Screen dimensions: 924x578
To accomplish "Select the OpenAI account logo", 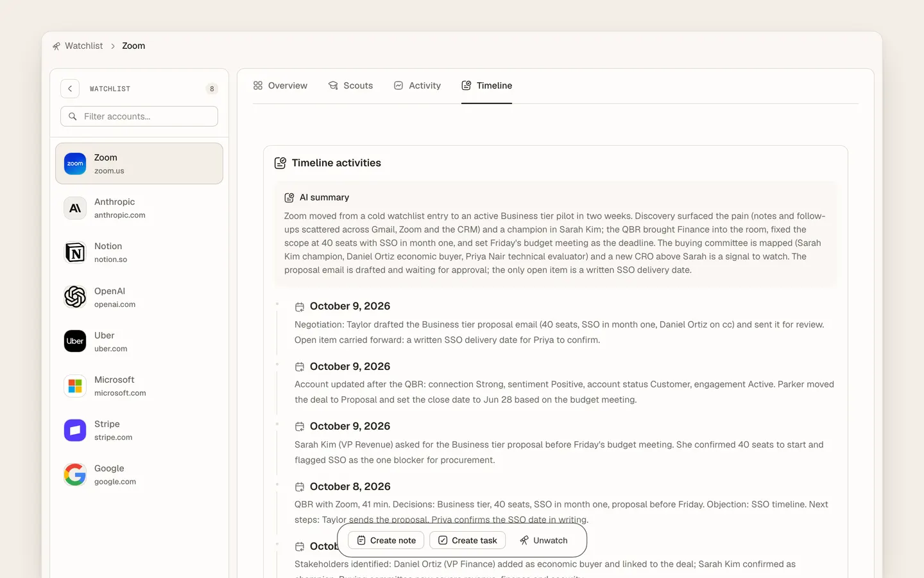I will tap(75, 297).
